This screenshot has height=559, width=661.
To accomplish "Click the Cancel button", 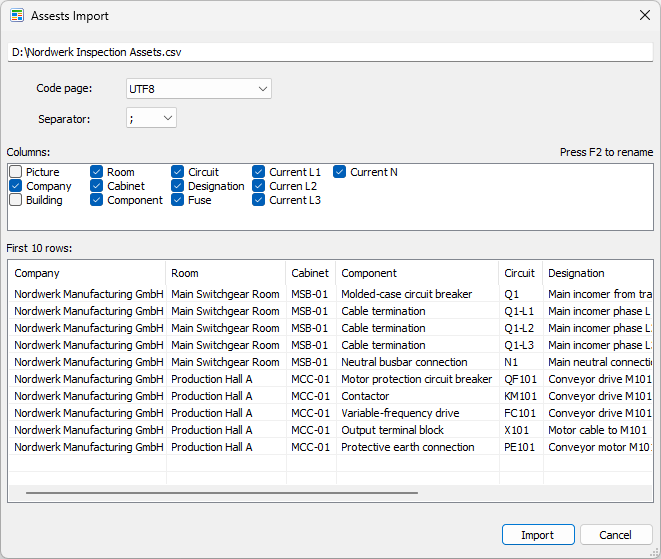I will (x=616, y=535).
